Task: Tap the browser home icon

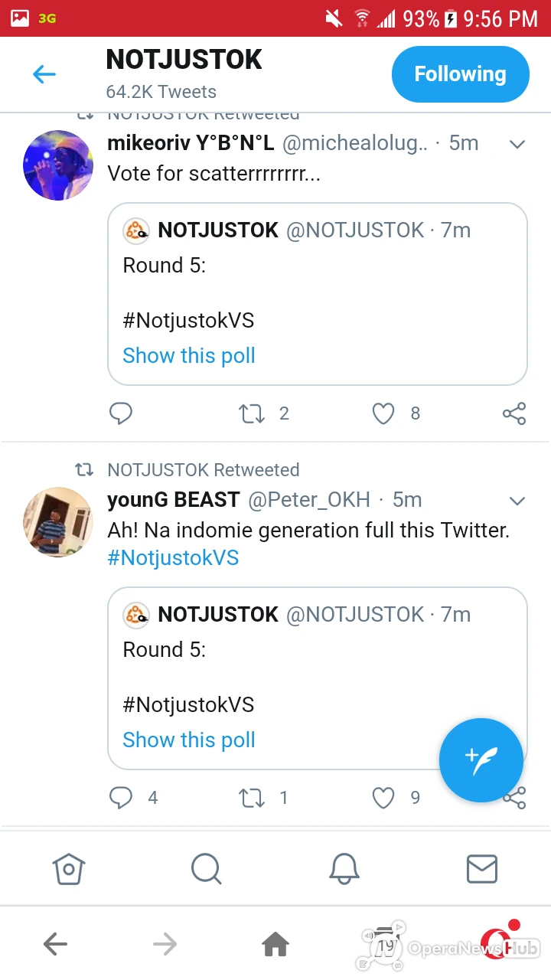Action: pyautogui.click(x=275, y=945)
